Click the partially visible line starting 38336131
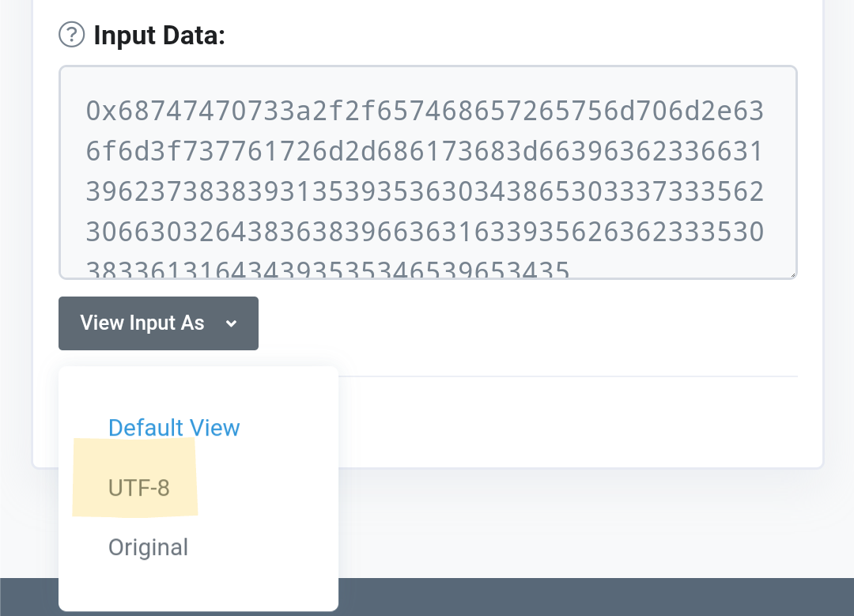Viewport: 854px width, 616px height. (327, 269)
